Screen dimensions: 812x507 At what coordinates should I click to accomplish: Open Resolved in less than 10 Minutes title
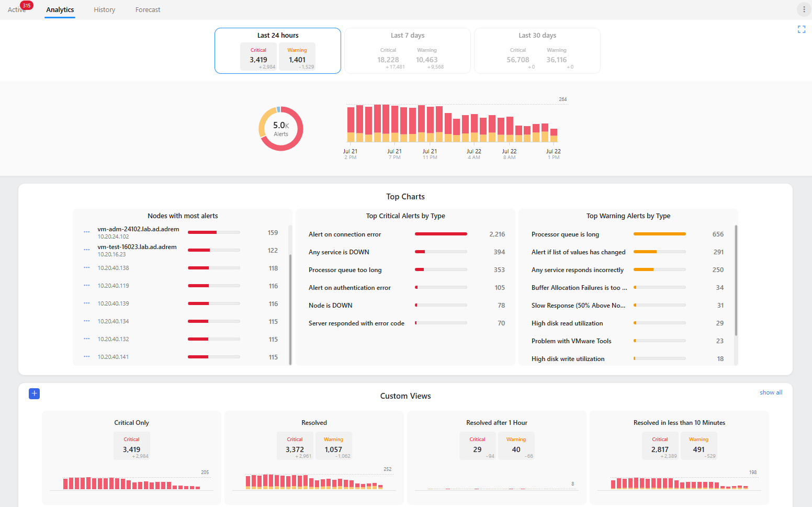pos(679,423)
